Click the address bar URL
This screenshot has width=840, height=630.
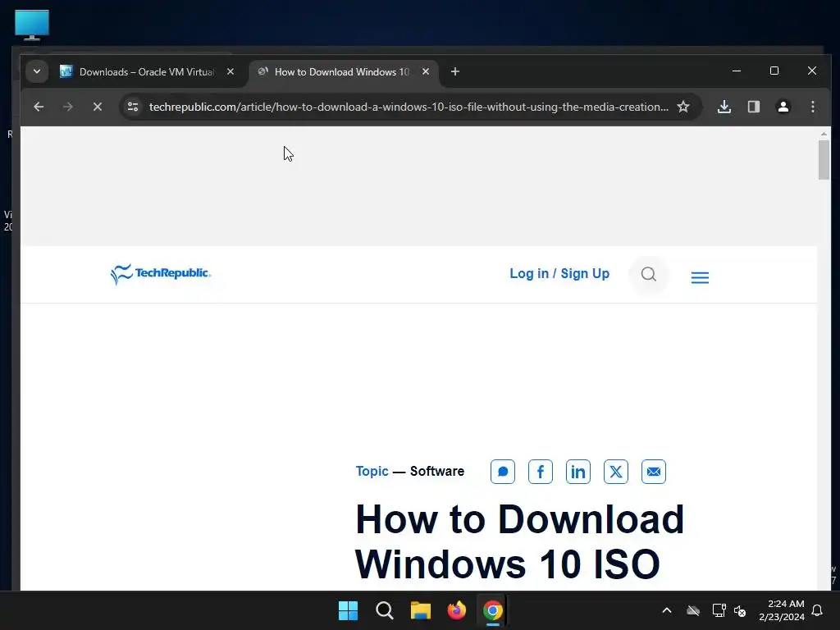click(x=409, y=107)
